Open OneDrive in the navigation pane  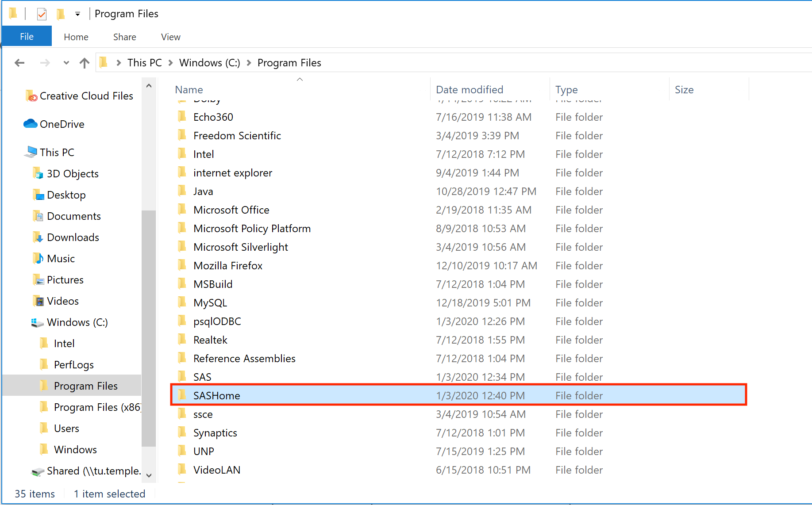click(x=54, y=124)
